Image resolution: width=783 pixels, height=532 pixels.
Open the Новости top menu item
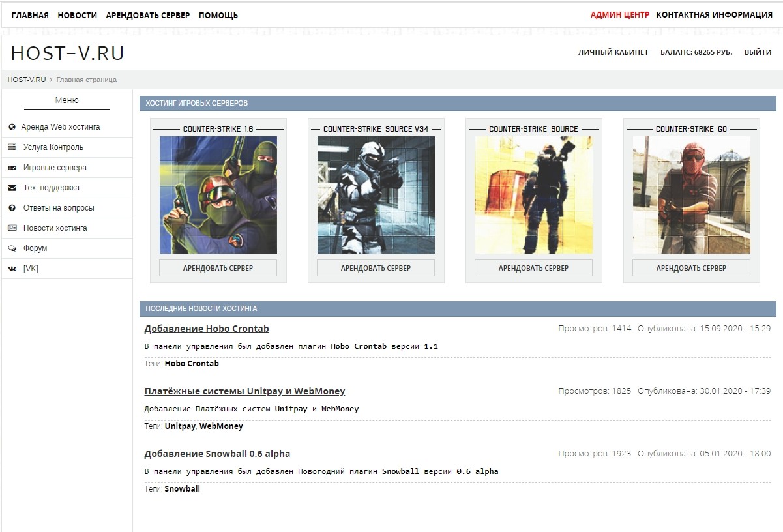point(77,15)
